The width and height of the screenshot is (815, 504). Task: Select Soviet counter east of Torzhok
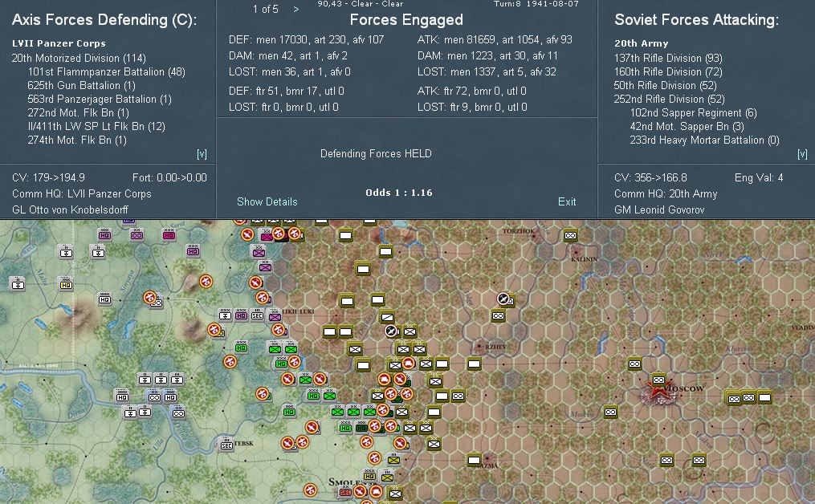(x=570, y=235)
